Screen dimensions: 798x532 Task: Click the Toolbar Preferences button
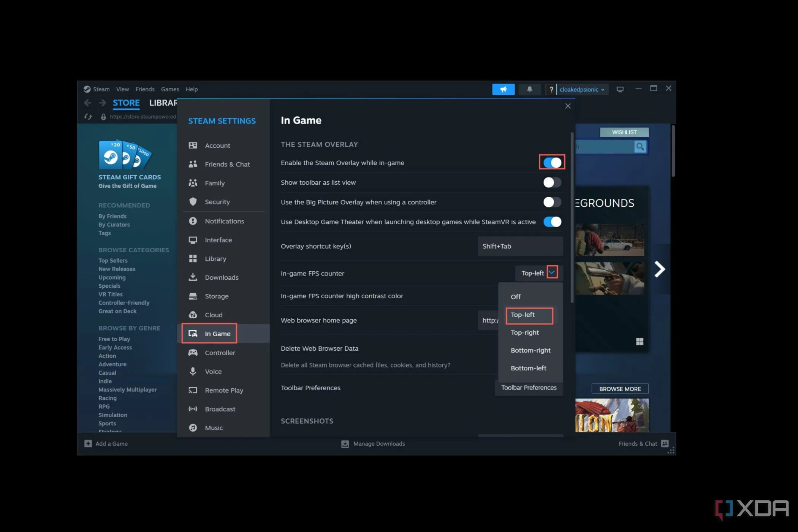tap(529, 388)
